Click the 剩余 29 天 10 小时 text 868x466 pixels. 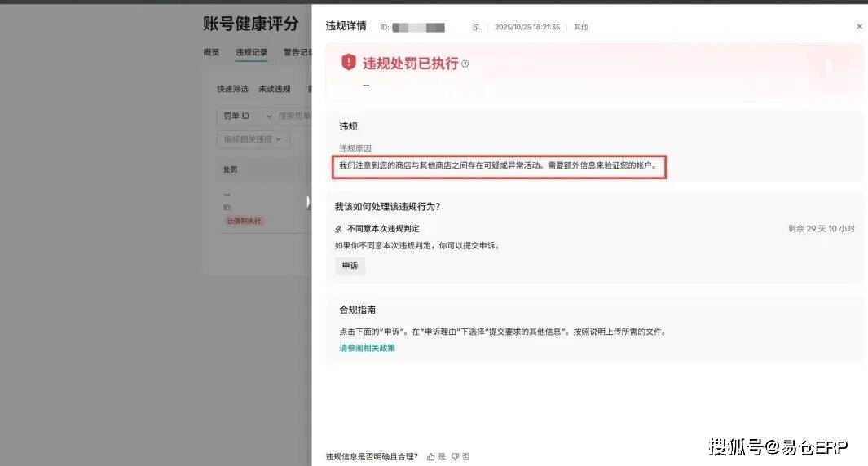(x=822, y=229)
